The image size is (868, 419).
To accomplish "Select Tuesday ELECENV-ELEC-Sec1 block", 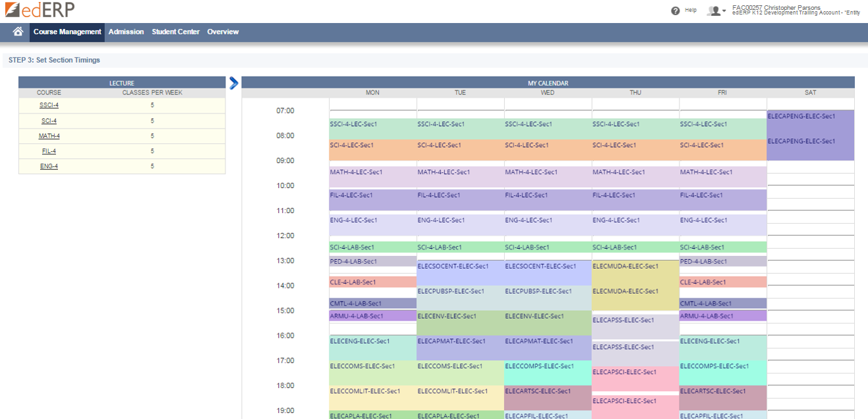I will click(461, 323).
